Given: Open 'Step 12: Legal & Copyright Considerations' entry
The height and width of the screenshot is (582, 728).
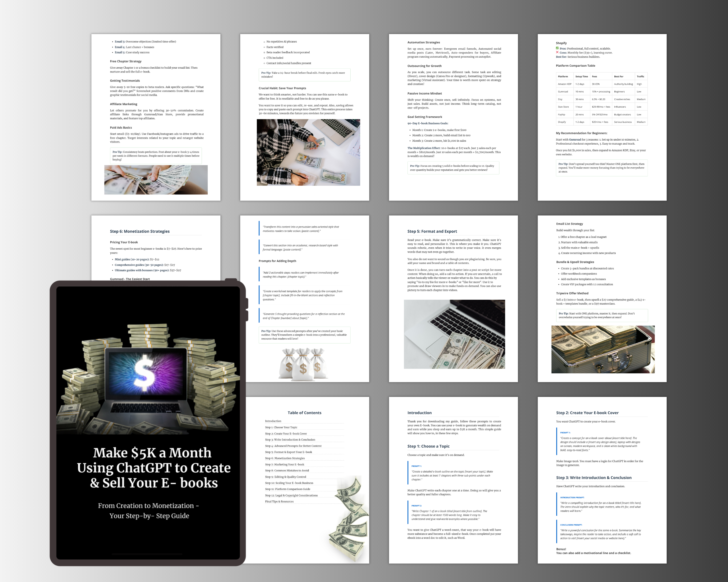Looking at the screenshot, I should pyautogui.click(x=291, y=495).
